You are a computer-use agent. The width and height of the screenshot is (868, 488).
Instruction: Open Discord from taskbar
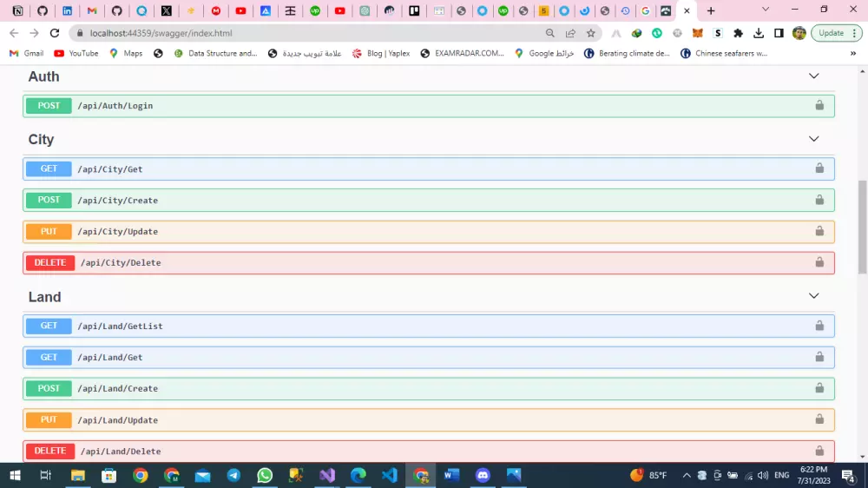point(483,475)
